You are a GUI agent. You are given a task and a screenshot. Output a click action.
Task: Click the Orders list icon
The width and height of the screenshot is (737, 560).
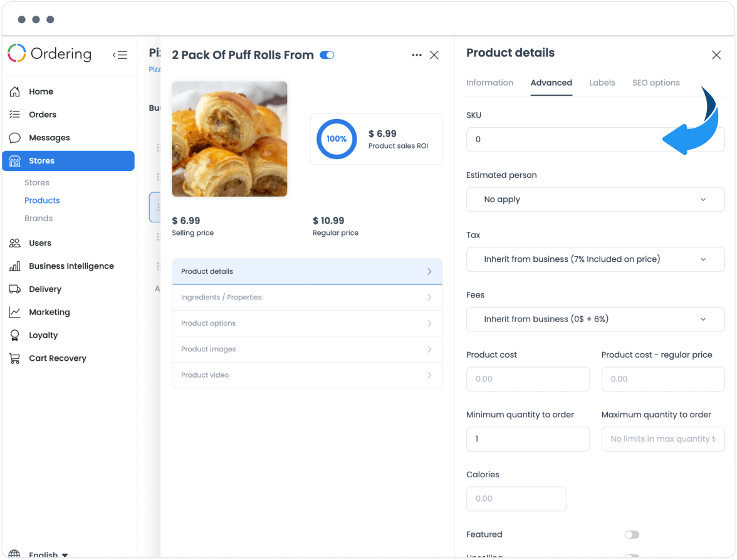click(15, 114)
